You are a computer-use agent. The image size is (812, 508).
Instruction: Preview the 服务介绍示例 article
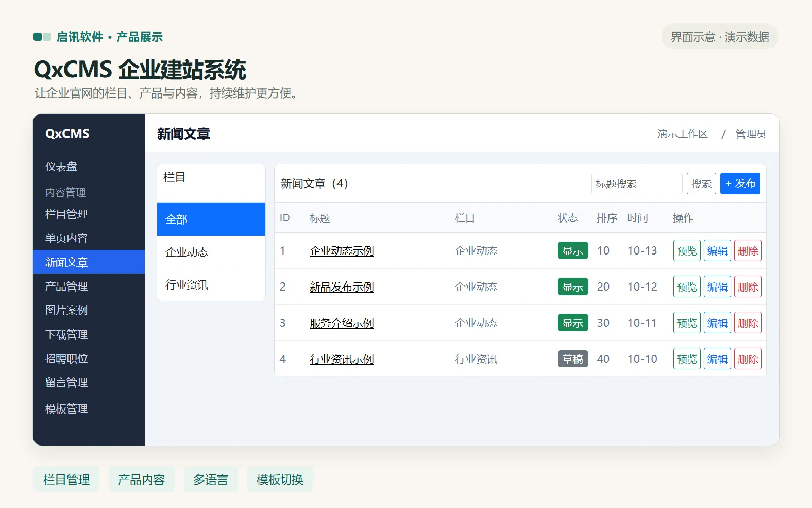click(x=687, y=323)
